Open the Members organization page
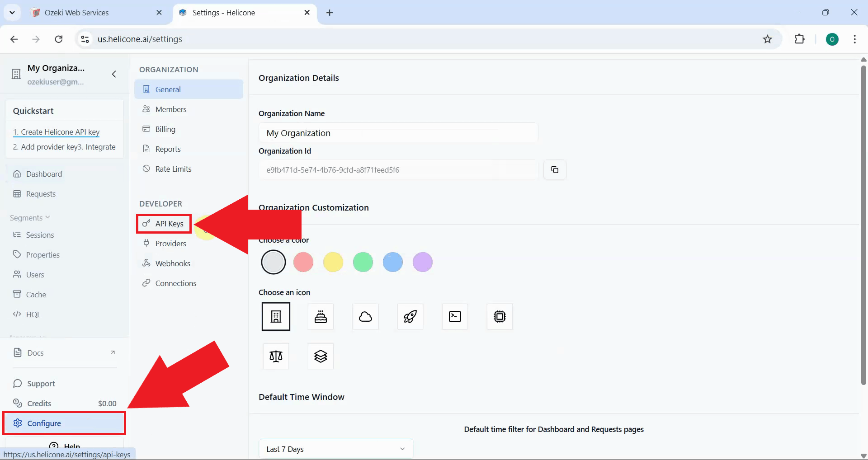Image resolution: width=868 pixels, height=460 pixels. point(170,109)
